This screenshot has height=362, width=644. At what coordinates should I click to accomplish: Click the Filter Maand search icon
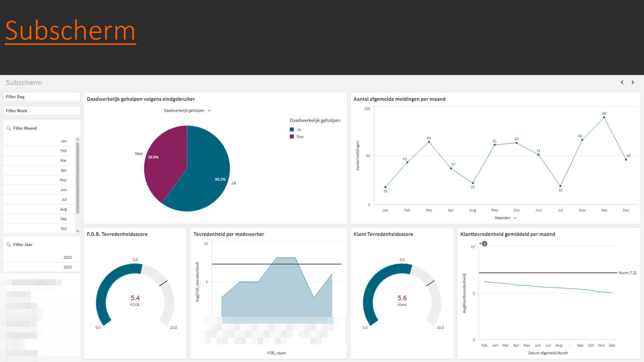click(x=9, y=128)
